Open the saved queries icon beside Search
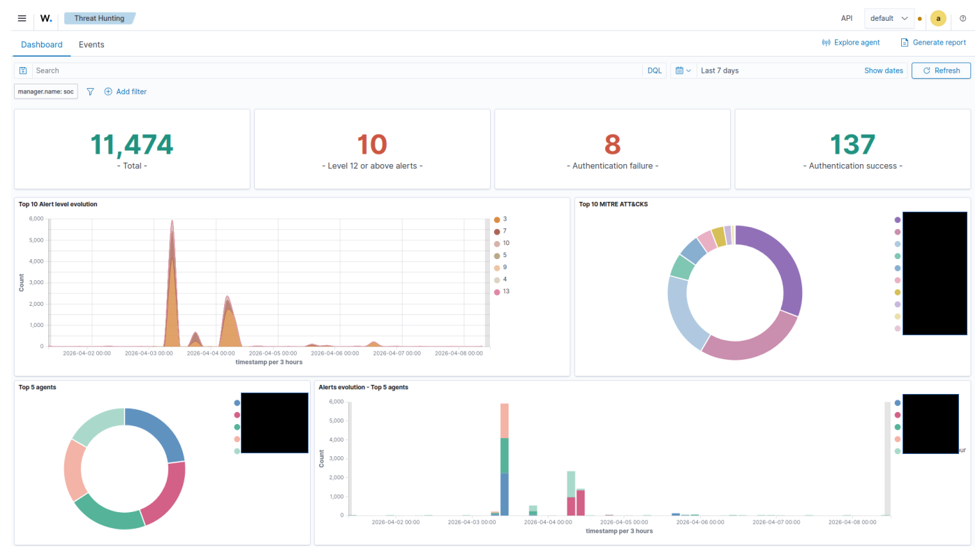 [x=23, y=71]
